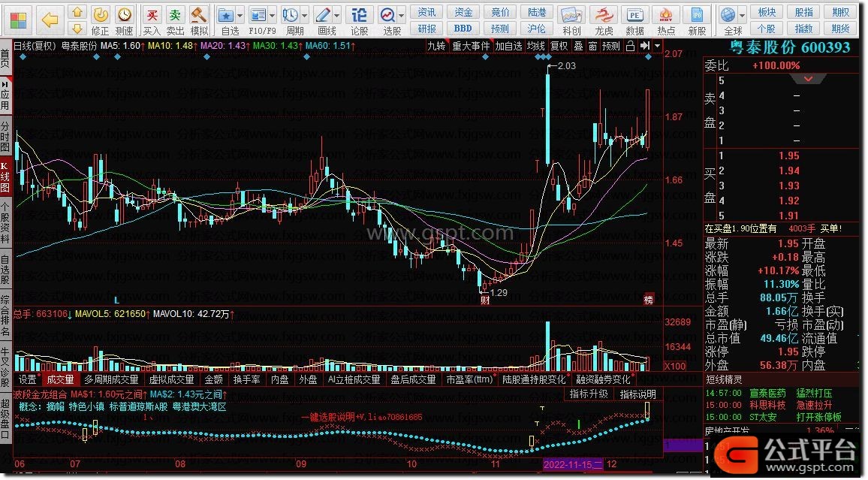Open the chart toolbar dropdown triangle

click(x=657, y=47)
